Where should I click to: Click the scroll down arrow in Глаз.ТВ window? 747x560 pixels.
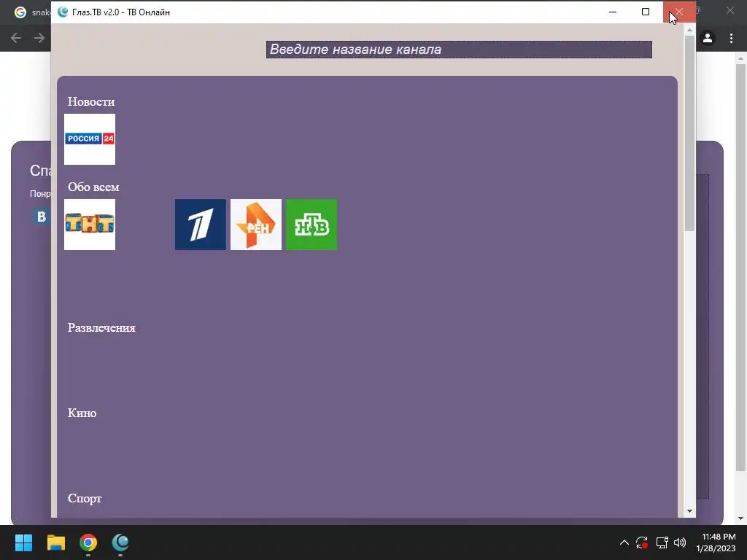(x=689, y=511)
